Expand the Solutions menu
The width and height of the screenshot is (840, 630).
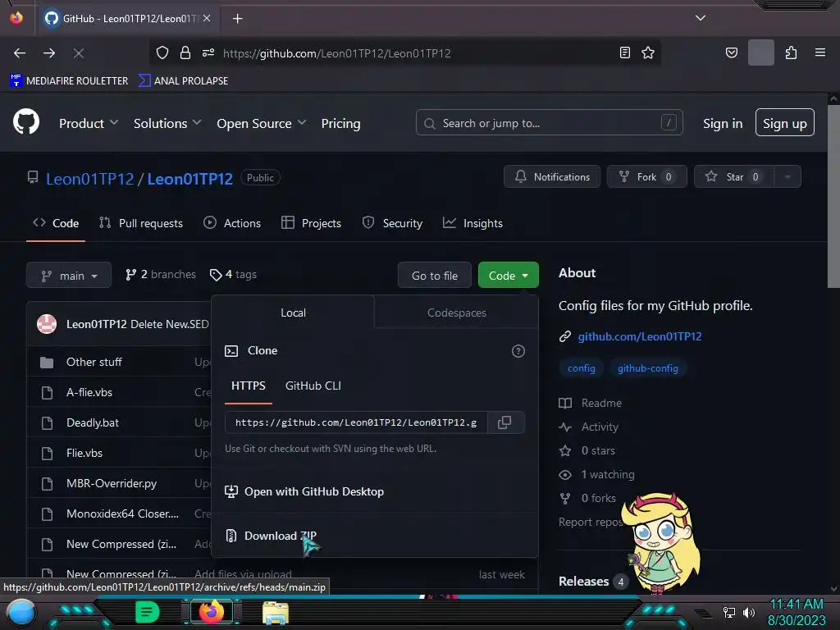(167, 123)
